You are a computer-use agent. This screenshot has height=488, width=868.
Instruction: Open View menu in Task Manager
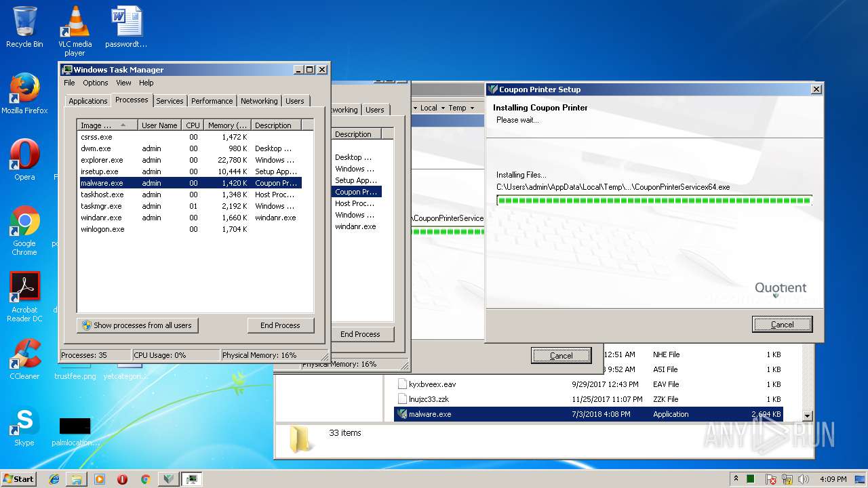(x=123, y=83)
